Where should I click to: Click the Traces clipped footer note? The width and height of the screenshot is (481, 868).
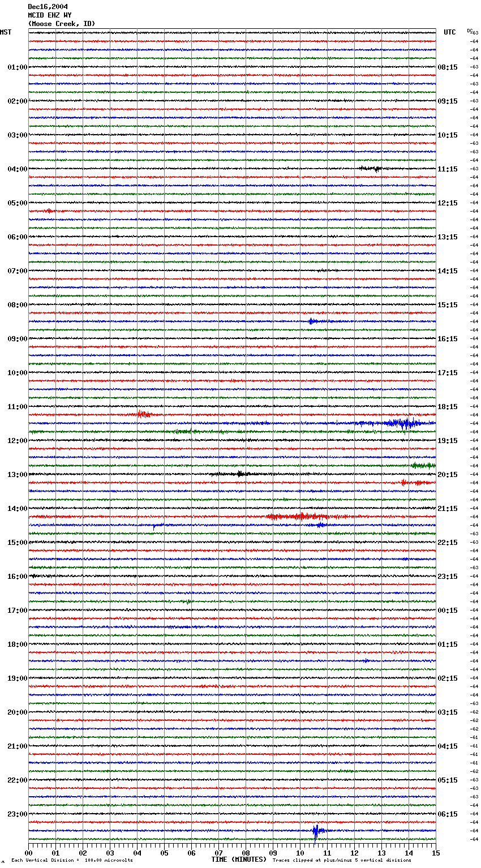[342, 860]
